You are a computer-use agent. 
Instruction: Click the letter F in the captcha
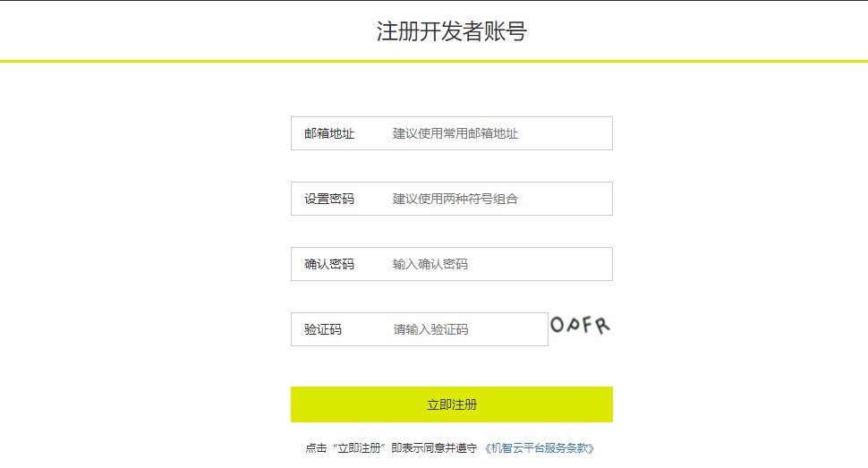[x=588, y=325]
